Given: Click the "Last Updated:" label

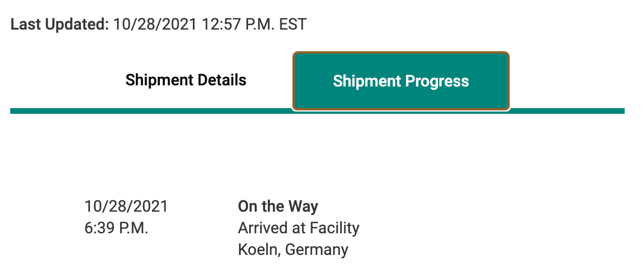Looking at the screenshot, I should [x=60, y=24].
